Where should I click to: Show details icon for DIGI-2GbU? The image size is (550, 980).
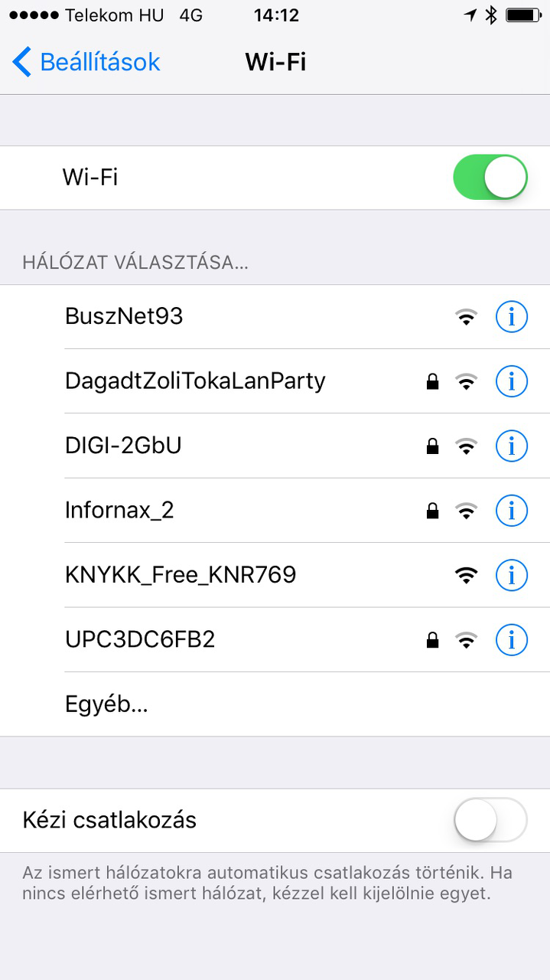pyautogui.click(x=512, y=445)
